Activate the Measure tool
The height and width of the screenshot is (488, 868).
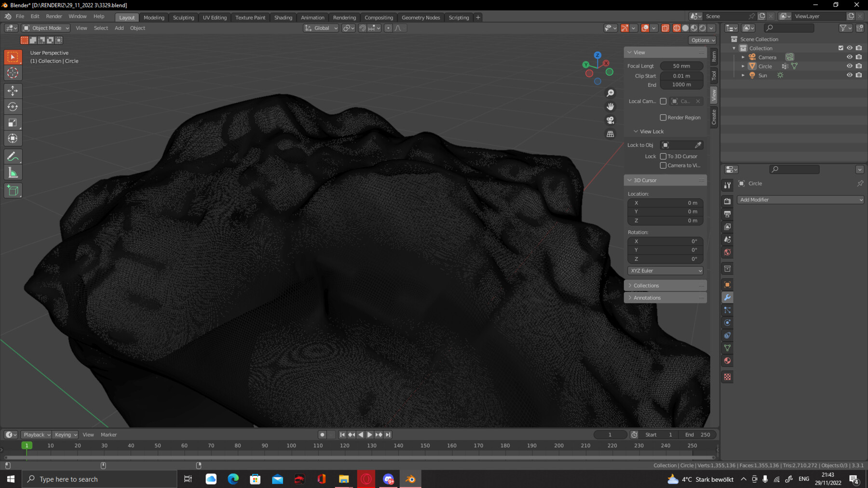[x=13, y=172]
